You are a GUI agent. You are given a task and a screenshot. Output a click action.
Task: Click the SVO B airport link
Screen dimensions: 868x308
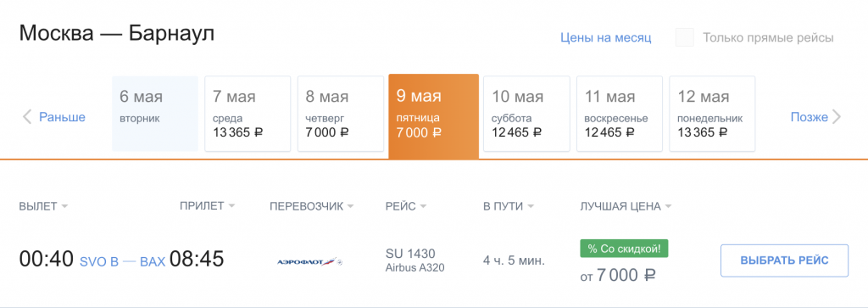coord(100,261)
